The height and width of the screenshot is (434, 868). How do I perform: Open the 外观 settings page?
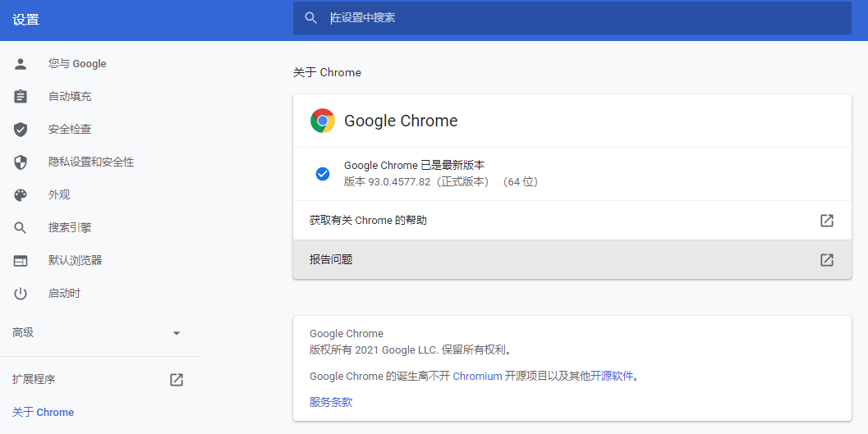(59, 195)
